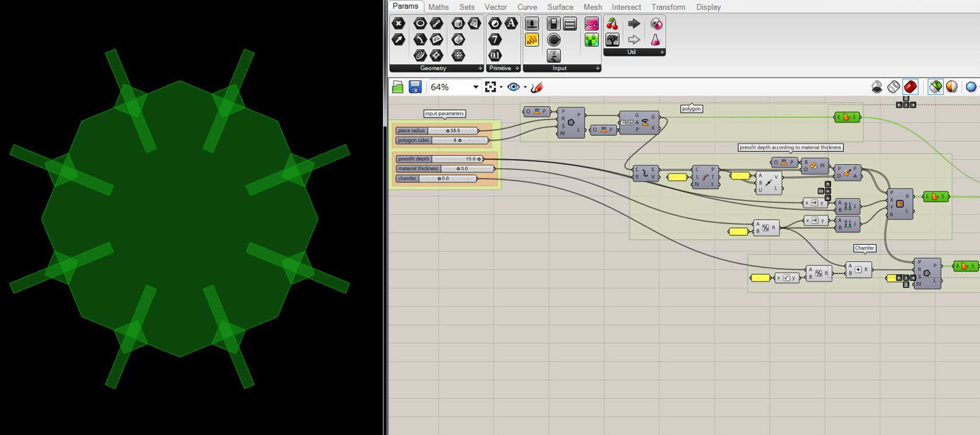Toggle wireframe preview mode

click(894, 87)
